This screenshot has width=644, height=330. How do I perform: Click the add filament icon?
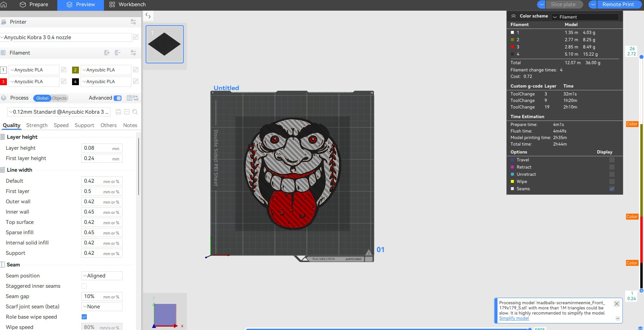pyautogui.click(x=107, y=53)
